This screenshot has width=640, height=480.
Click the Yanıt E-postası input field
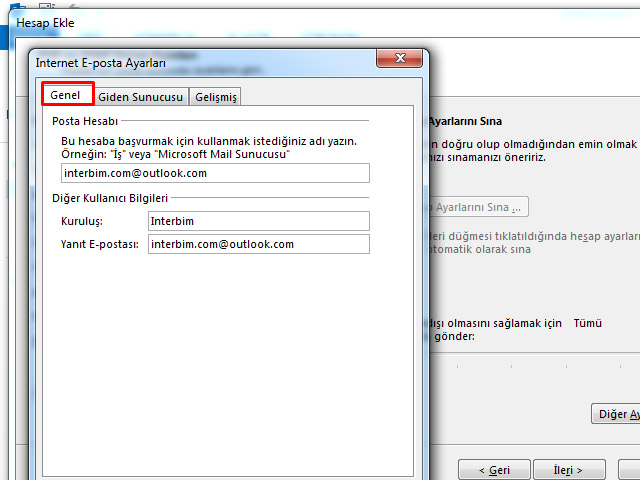click(x=258, y=244)
